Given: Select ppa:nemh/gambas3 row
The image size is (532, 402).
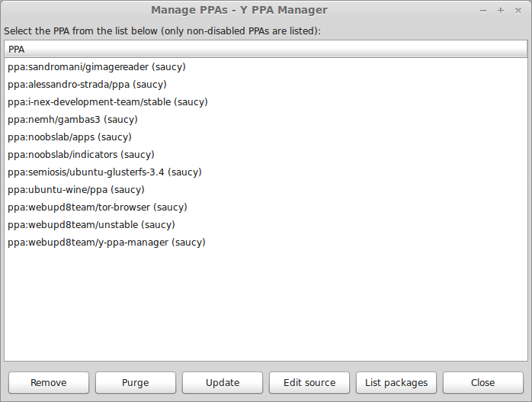Looking at the screenshot, I should click(x=266, y=120).
